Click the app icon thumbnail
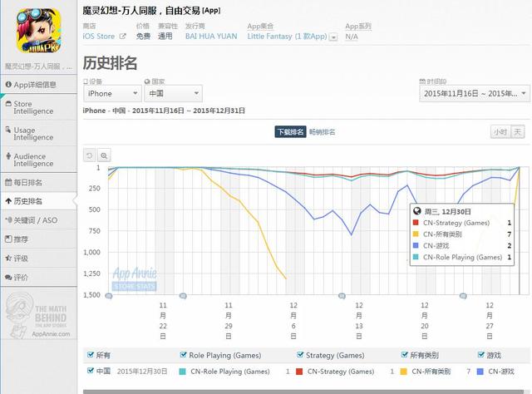This screenshot has height=394, width=532. click(39, 31)
